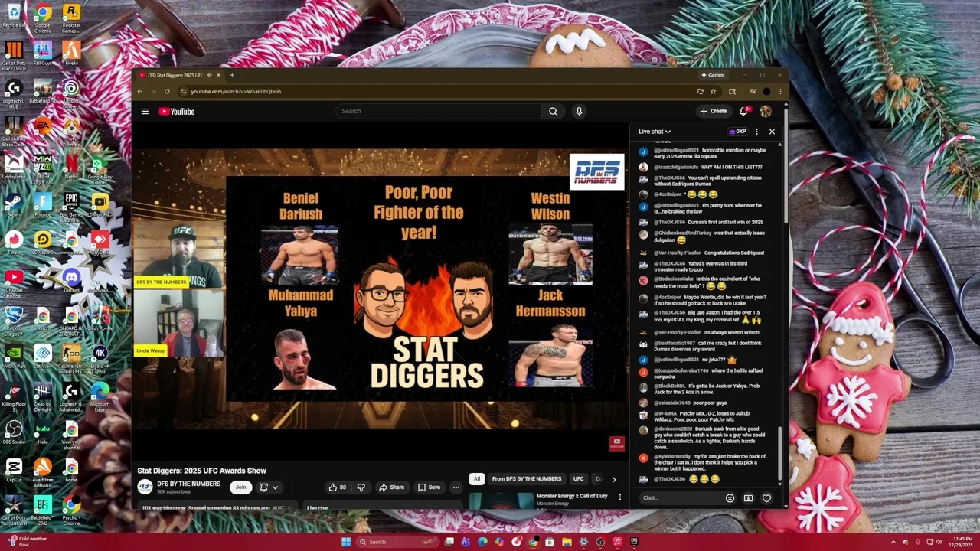
Task: Select the From DFS BY THE NUMBERS chip
Action: coord(527,479)
